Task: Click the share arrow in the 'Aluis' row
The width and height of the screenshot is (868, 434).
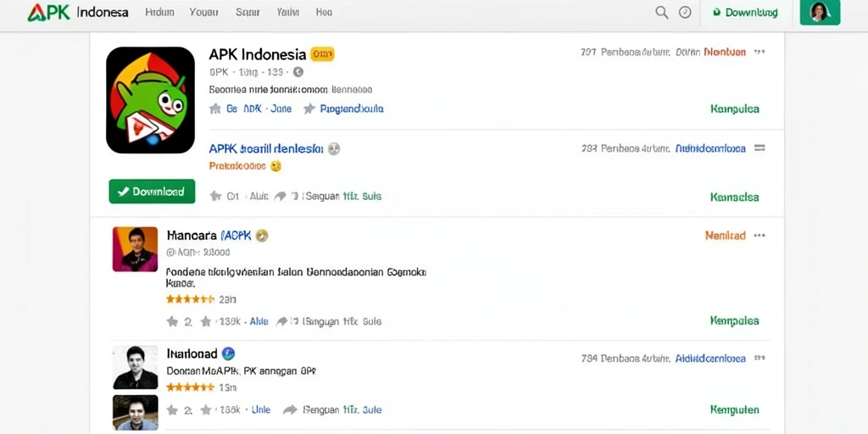Action: 281,196
